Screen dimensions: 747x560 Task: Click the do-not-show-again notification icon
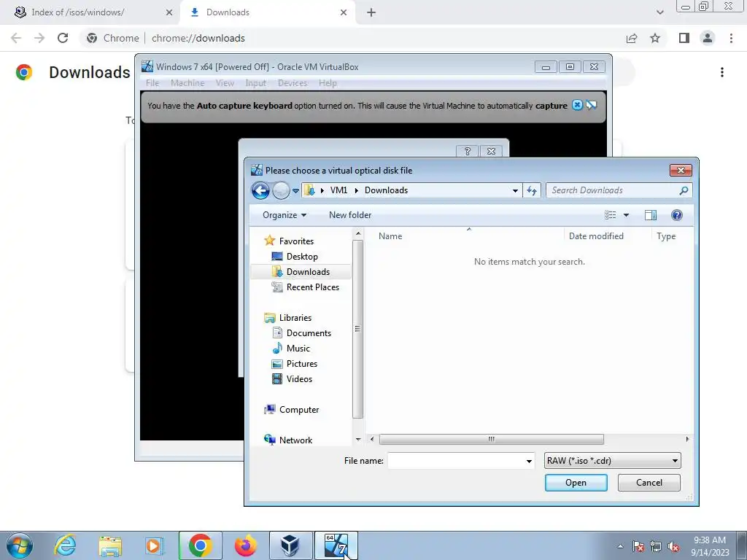click(x=591, y=105)
